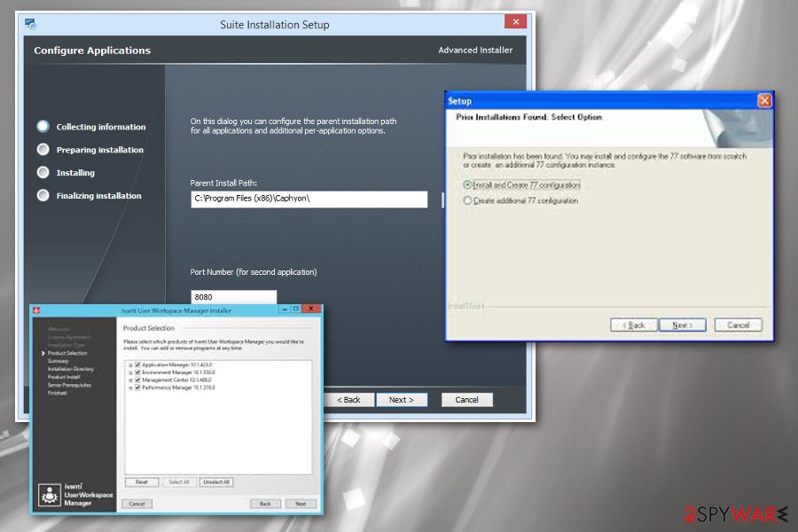The height and width of the screenshot is (532, 798).
Task: Click the Finalizing installation step indicator
Action: point(43,195)
